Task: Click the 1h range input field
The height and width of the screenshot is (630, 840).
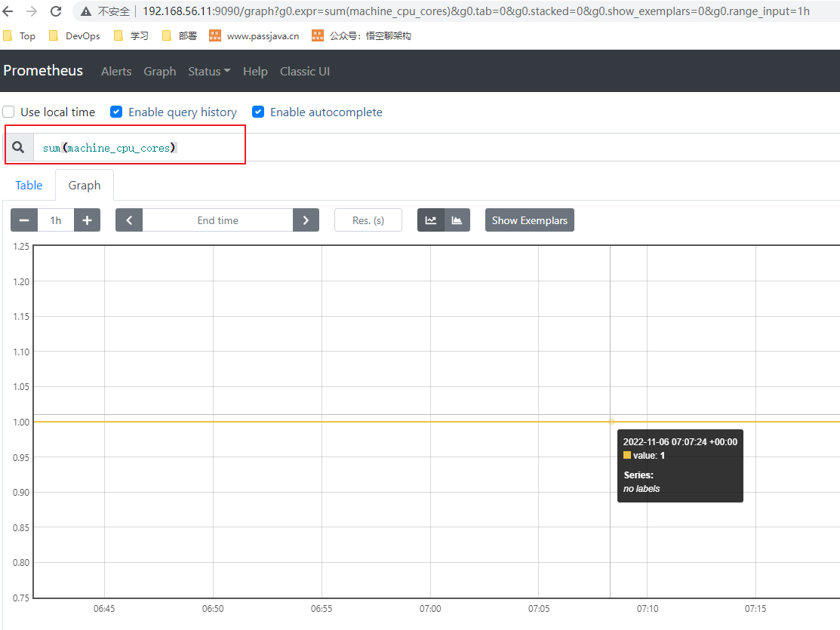Action: (x=56, y=220)
